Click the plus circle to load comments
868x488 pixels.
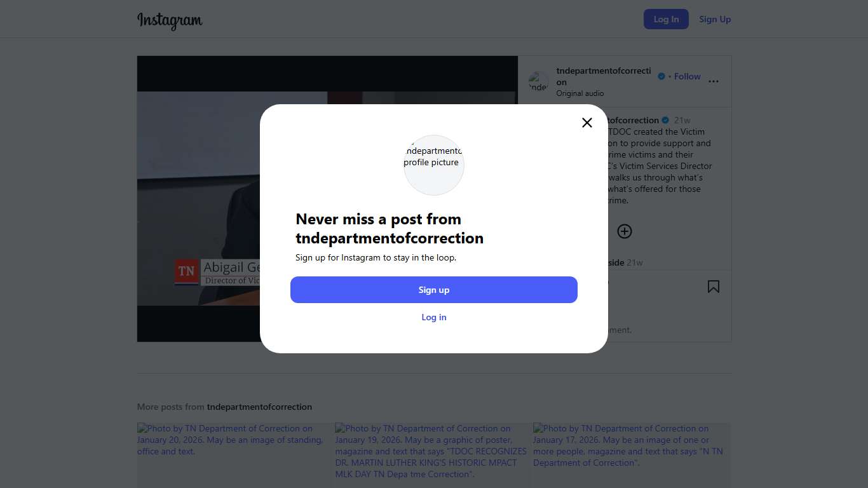tap(625, 231)
